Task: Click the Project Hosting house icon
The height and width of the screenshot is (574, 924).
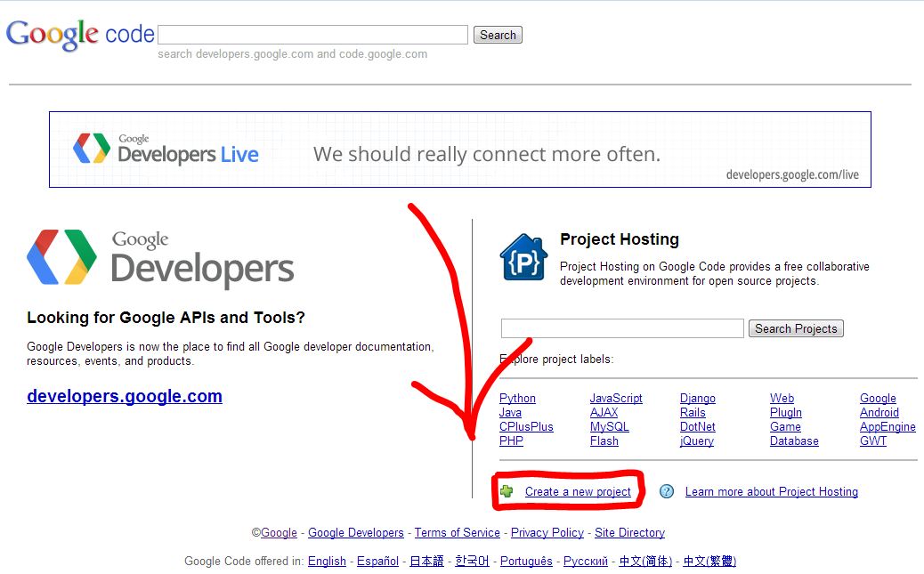Action: (x=523, y=257)
